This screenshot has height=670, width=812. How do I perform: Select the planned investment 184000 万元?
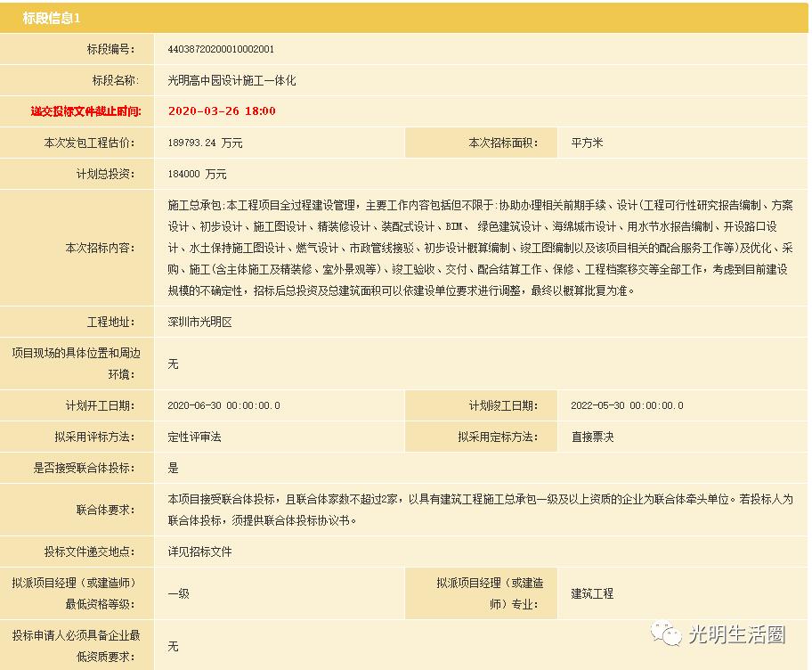[198, 175]
